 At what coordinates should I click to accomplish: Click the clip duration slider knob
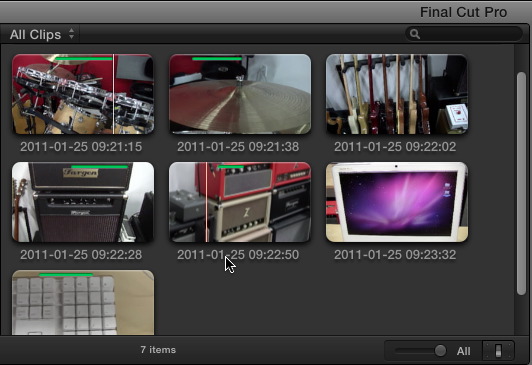(440, 350)
